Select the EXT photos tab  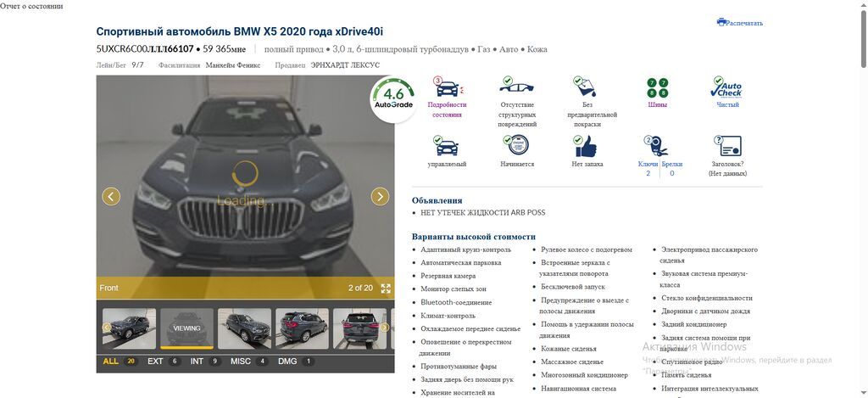tap(164, 362)
